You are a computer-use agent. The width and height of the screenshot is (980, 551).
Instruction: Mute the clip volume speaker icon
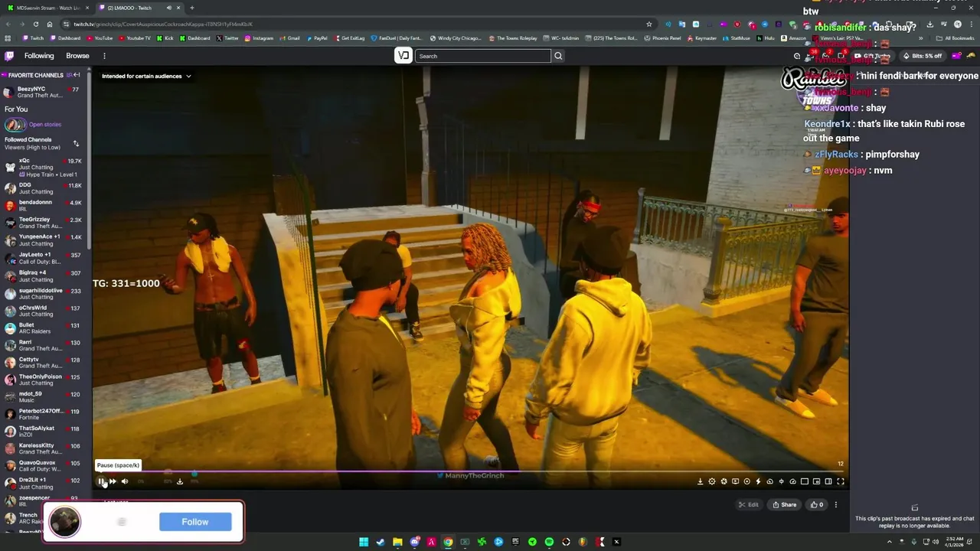(x=125, y=481)
